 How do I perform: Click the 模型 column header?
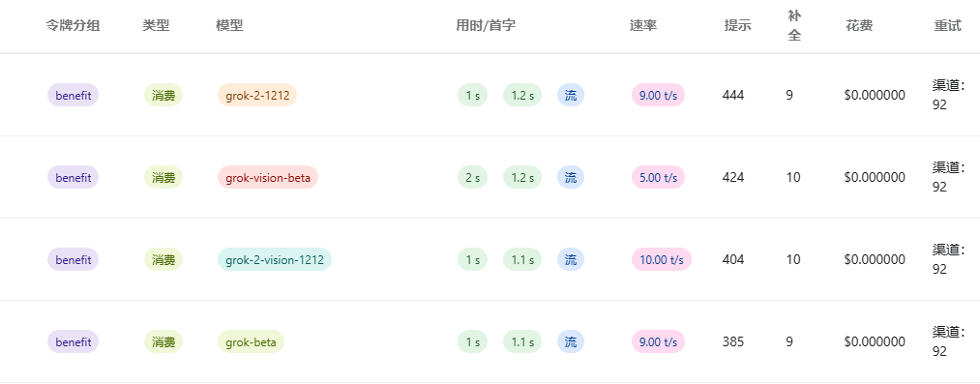click(229, 25)
